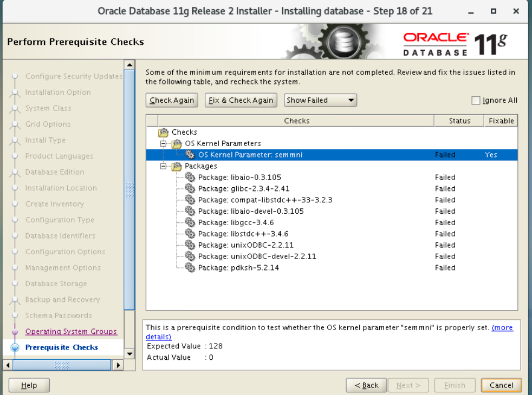Click the sidebar horizontal scrollbar thumb

[62, 365]
